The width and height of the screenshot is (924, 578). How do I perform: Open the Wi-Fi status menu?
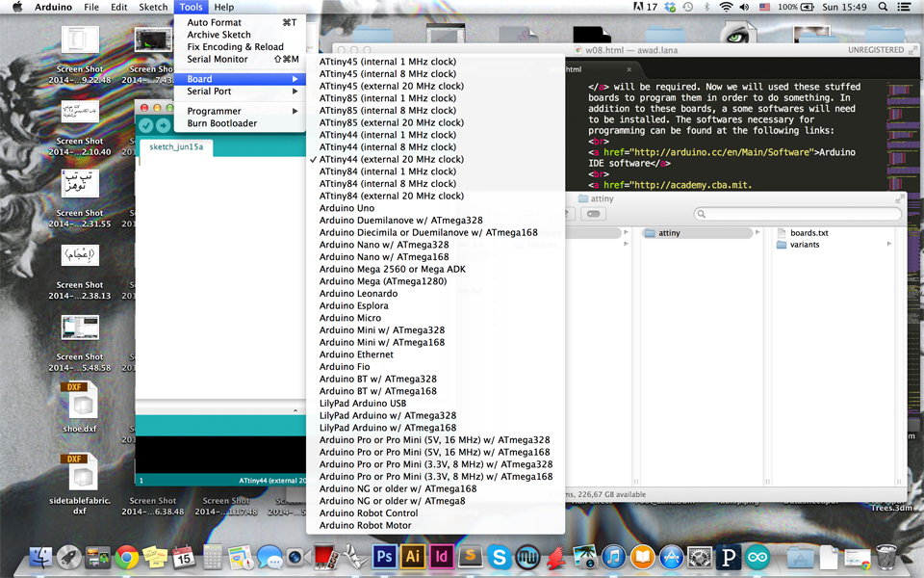[x=726, y=7]
